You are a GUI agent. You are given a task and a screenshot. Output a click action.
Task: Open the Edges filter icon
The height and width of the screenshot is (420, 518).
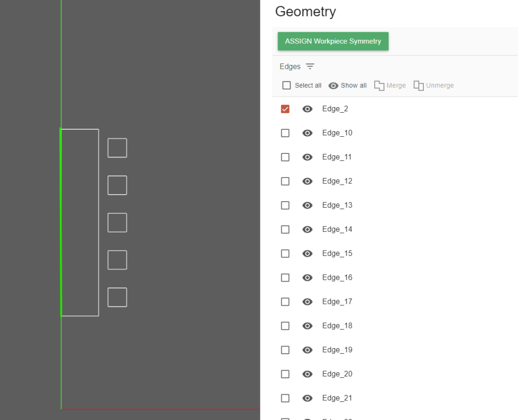click(310, 66)
